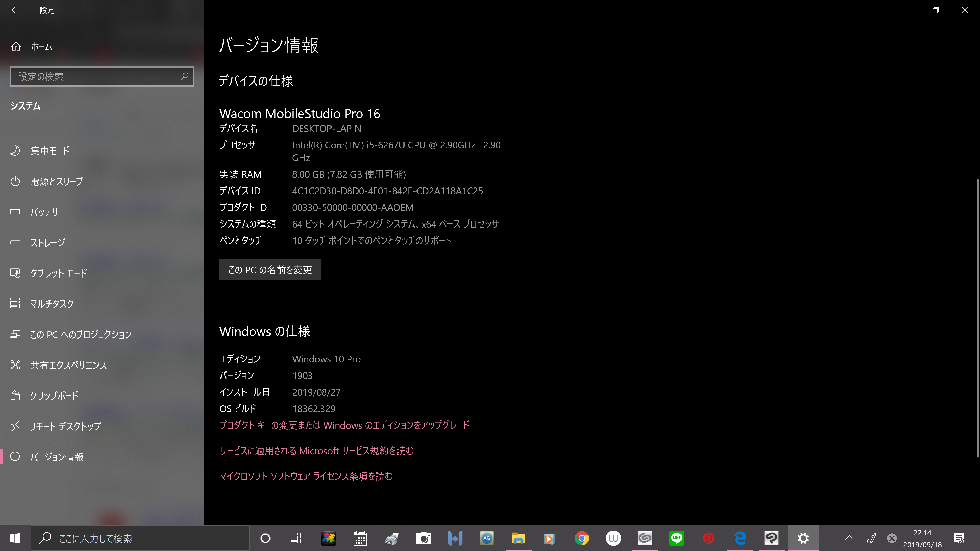The image size is (980, 551).
Task: Open the product key change link
Action: coord(344,425)
